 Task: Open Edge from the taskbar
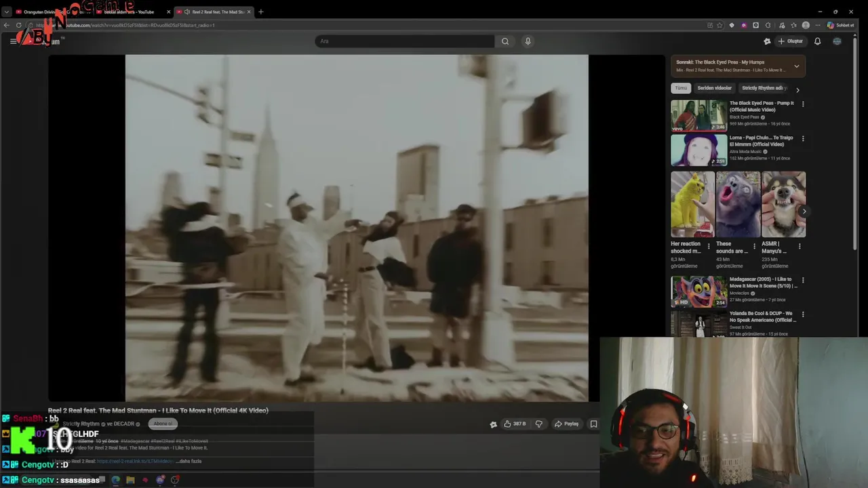pos(115,480)
